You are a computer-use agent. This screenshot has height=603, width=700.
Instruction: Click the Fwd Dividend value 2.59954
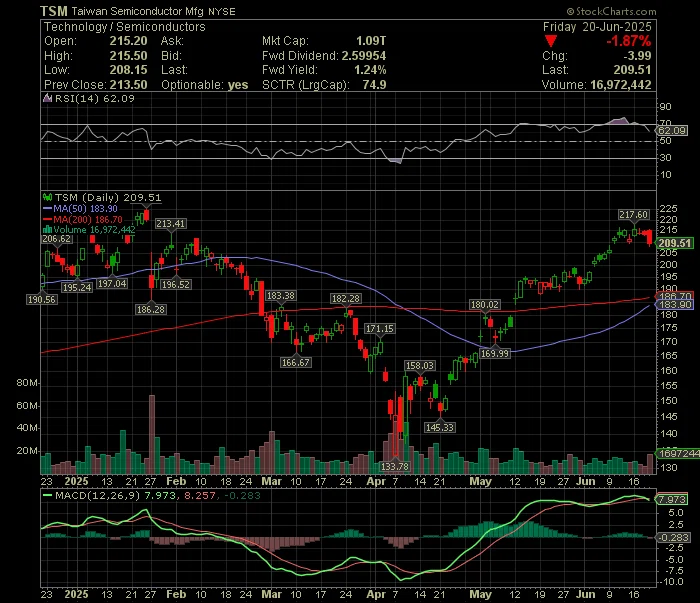364,56
